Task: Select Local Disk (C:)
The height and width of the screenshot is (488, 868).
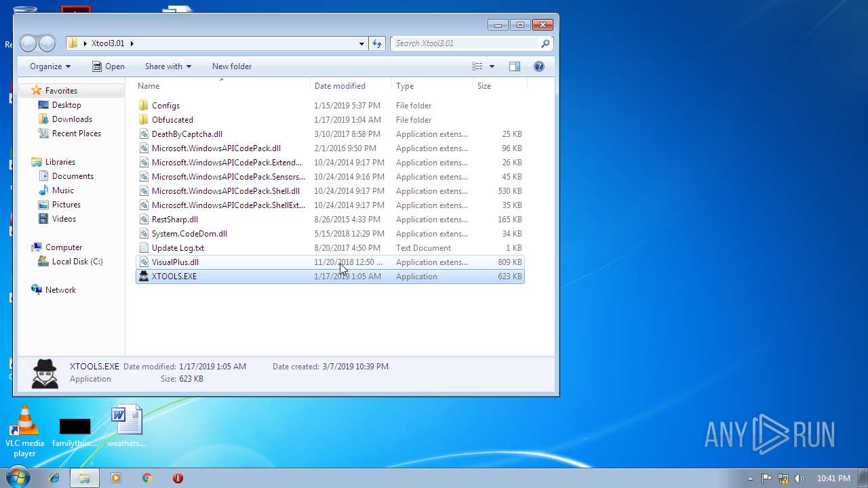Action: 77,262
